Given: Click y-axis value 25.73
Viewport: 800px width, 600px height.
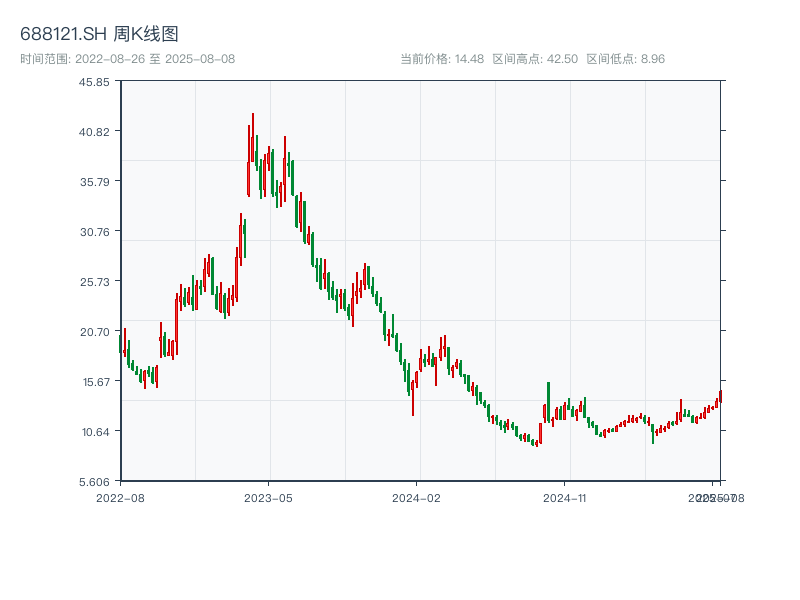Looking at the screenshot, I should click(94, 282).
